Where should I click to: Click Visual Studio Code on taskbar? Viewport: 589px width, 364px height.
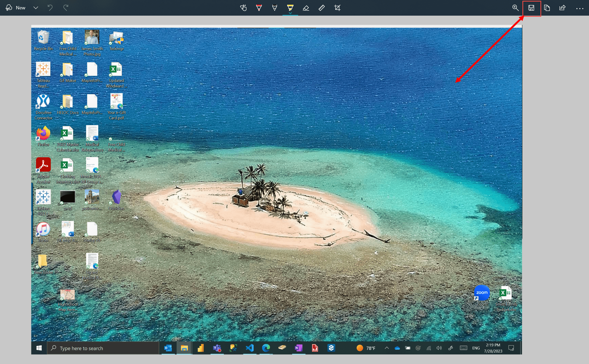[250, 348]
